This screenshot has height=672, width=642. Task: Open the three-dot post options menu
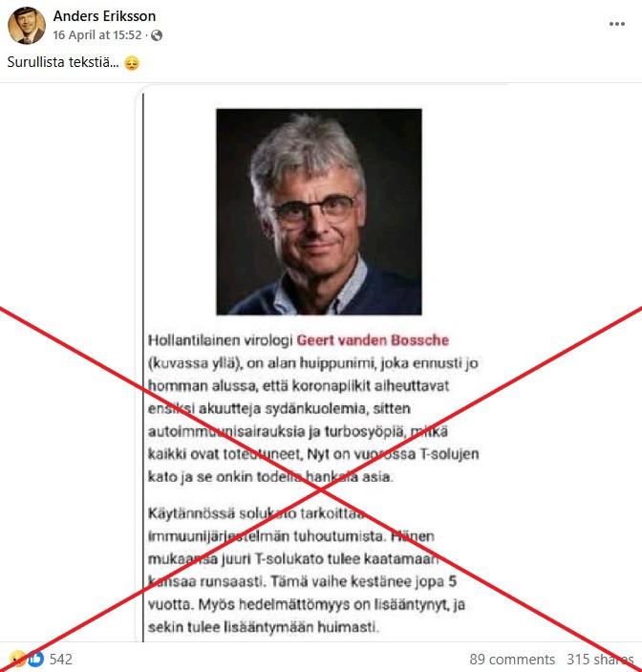617,24
